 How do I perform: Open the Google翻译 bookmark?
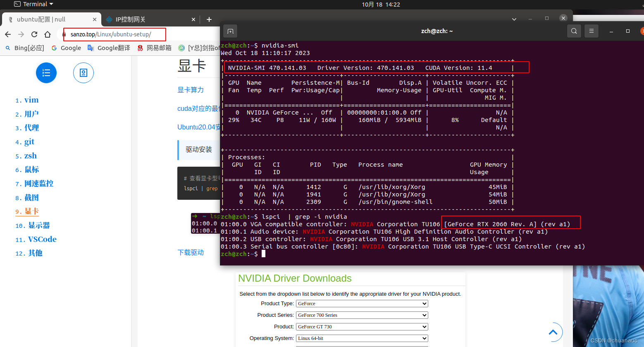(109, 48)
